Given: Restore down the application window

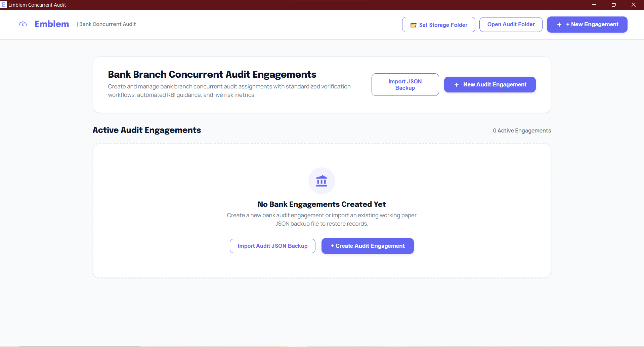Looking at the screenshot, I should [614, 5].
